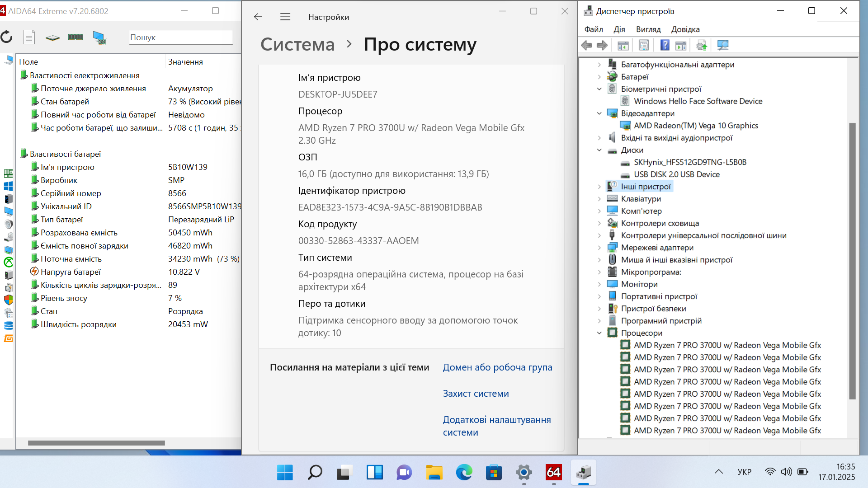Open Microsoft Store from the taskbar
Image resolution: width=868 pixels, height=488 pixels.
click(x=494, y=473)
